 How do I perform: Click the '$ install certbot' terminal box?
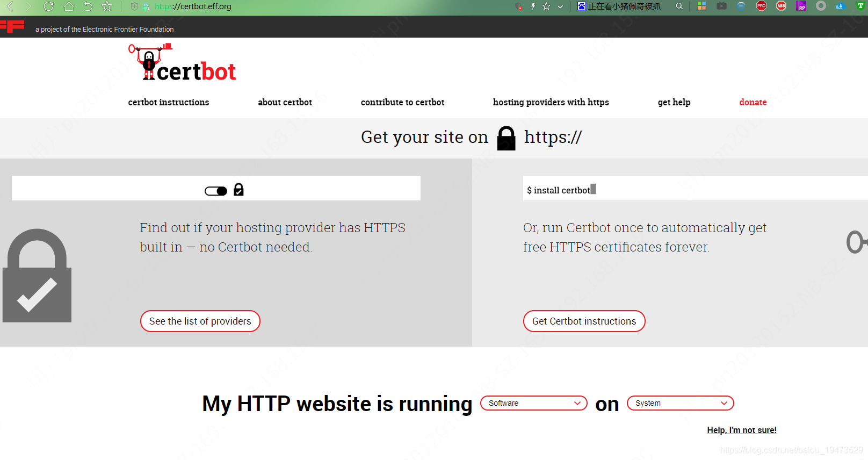tap(695, 188)
